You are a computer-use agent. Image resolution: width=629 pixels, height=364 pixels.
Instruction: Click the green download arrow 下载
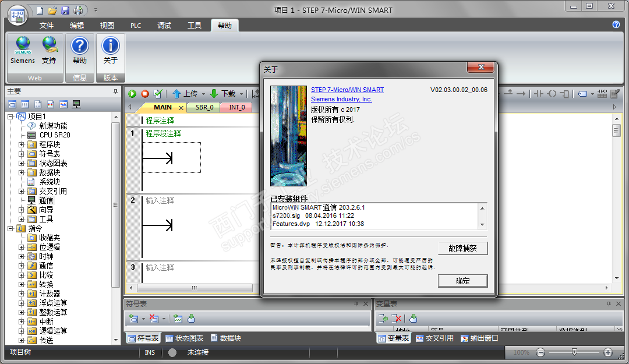pyautogui.click(x=214, y=94)
